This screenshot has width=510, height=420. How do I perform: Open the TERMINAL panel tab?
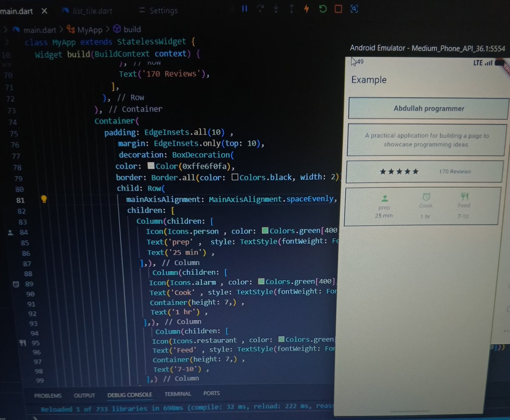click(x=178, y=394)
